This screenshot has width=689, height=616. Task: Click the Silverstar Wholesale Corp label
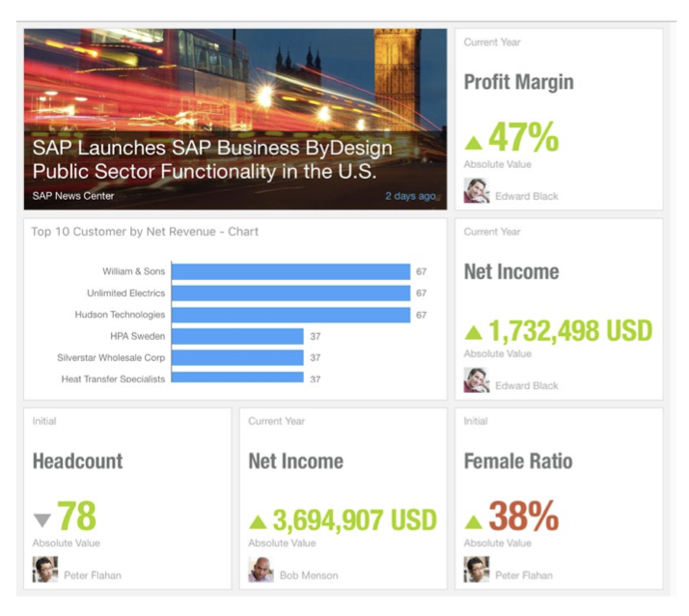[x=111, y=357]
